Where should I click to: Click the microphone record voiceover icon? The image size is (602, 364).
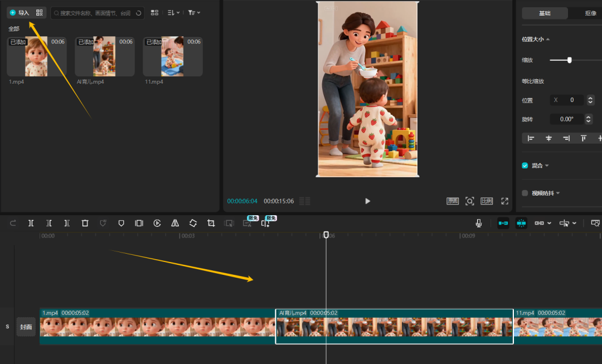point(478,223)
